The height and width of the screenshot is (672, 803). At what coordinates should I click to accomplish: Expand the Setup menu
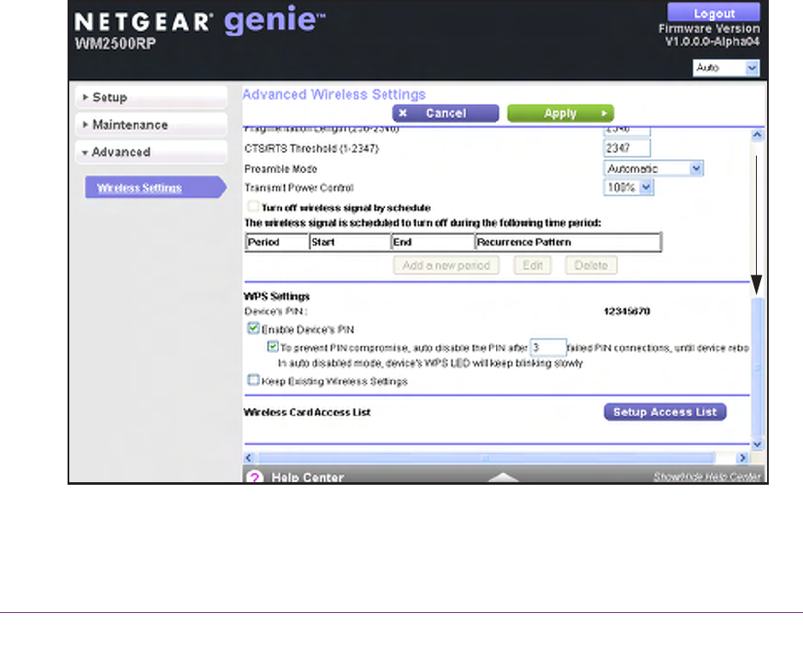(151, 97)
